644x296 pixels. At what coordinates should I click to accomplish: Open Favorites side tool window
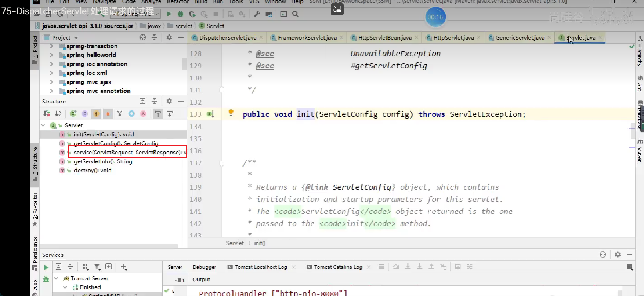tap(35, 209)
